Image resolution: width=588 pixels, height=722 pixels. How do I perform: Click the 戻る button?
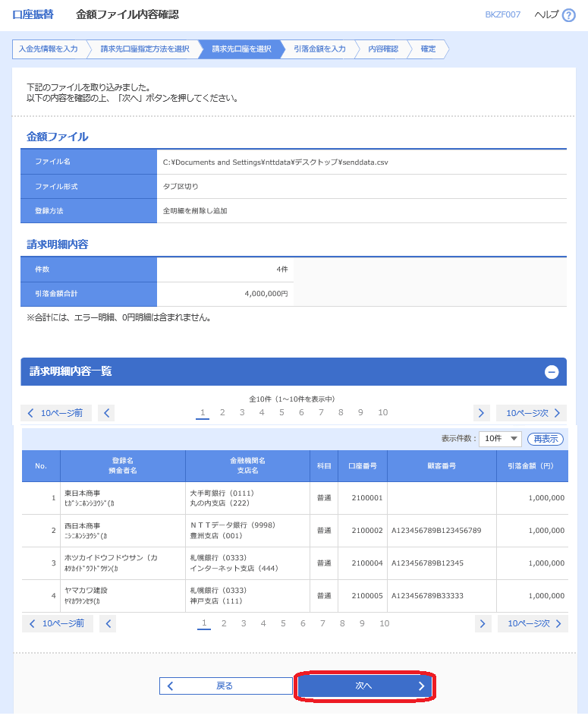pos(225,686)
